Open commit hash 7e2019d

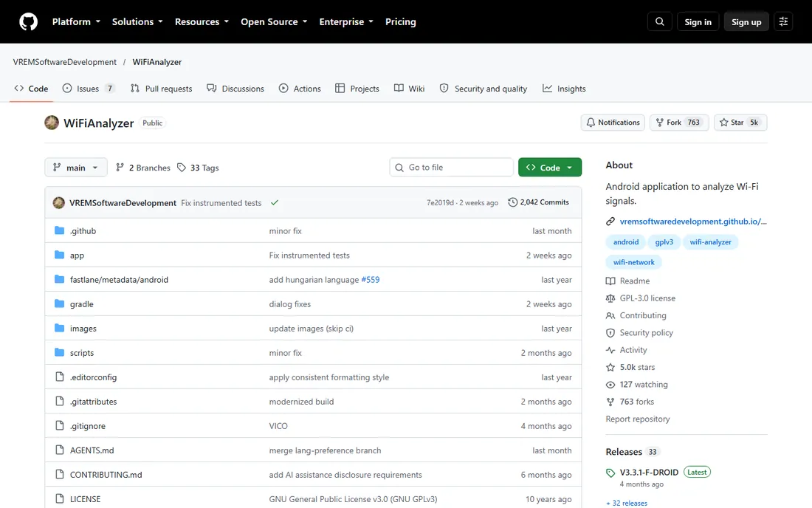click(x=440, y=202)
